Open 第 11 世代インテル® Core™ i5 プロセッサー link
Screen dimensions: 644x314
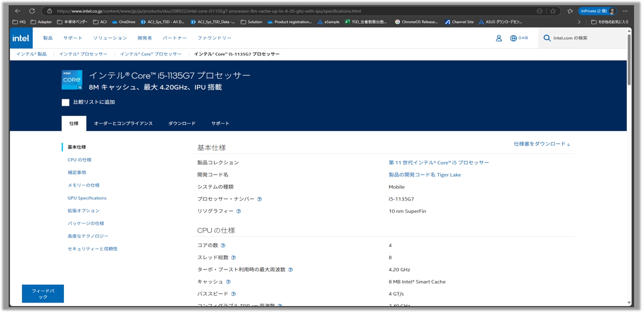pyautogui.click(x=439, y=163)
